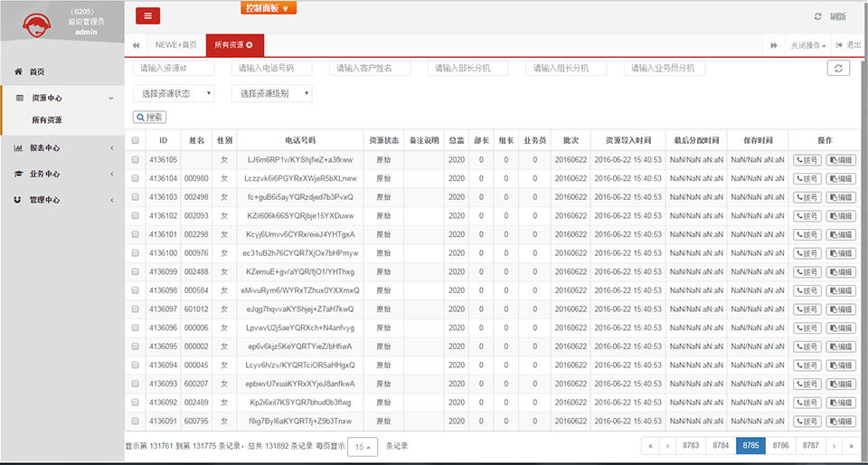Viewport: 868px width, 465px height.
Task: Click the magnet icon beside 管理中心
Action: tap(17, 200)
